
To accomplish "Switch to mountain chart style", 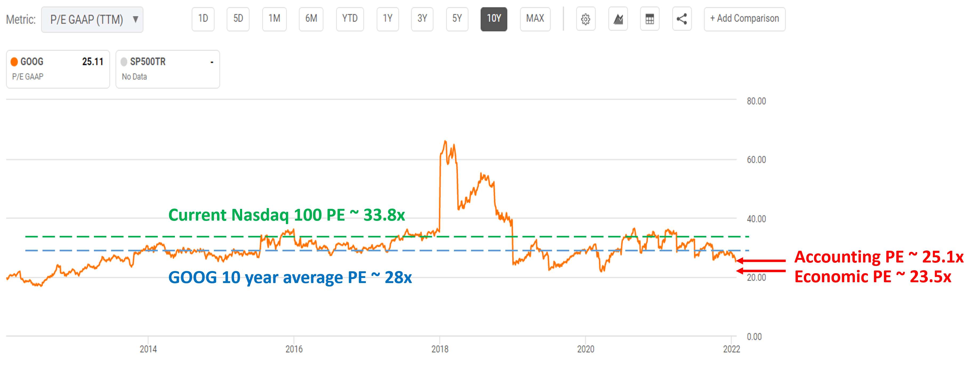I will [618, 19].
